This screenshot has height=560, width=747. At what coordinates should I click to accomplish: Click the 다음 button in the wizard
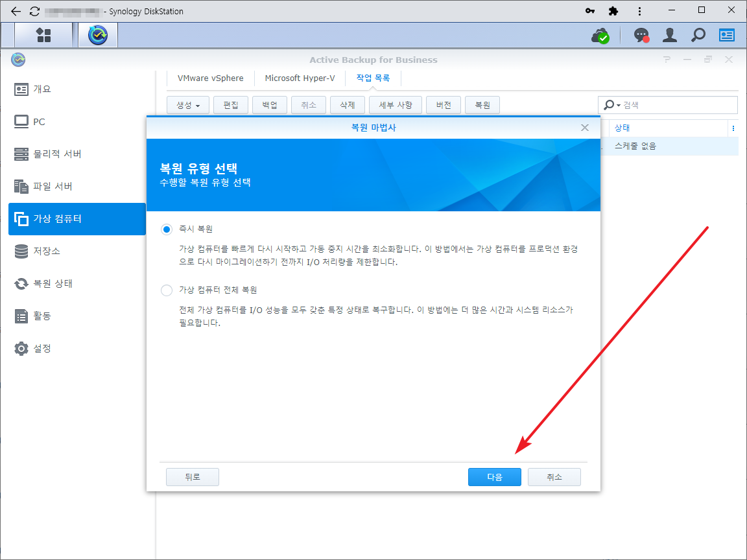tap(495, 477)
